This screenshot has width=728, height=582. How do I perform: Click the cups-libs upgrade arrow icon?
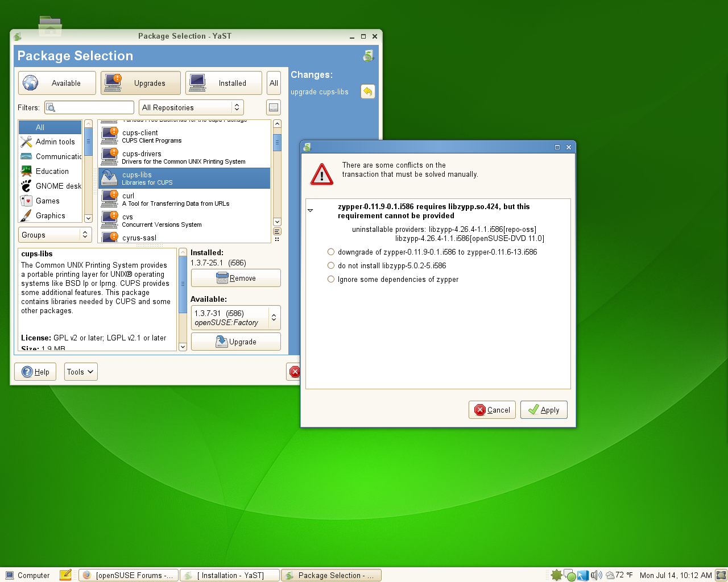tap(109, 178)
